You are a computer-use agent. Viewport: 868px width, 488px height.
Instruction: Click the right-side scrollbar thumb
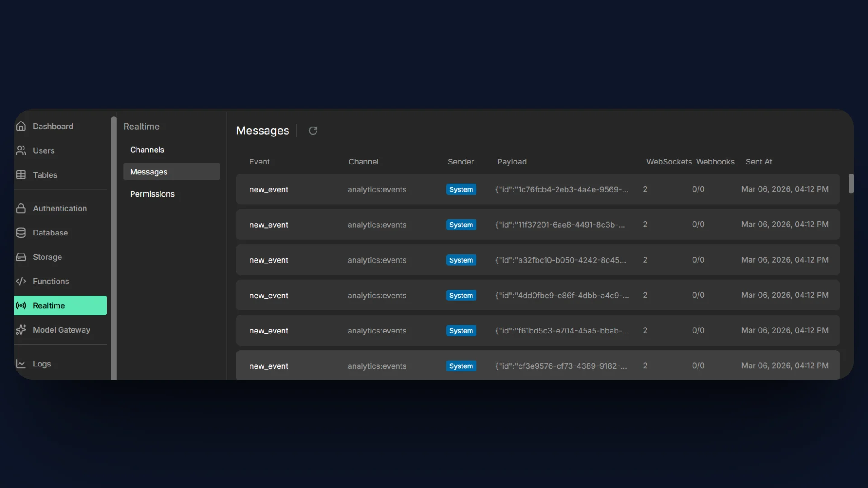pyautogui.click(x=852, y=184)
